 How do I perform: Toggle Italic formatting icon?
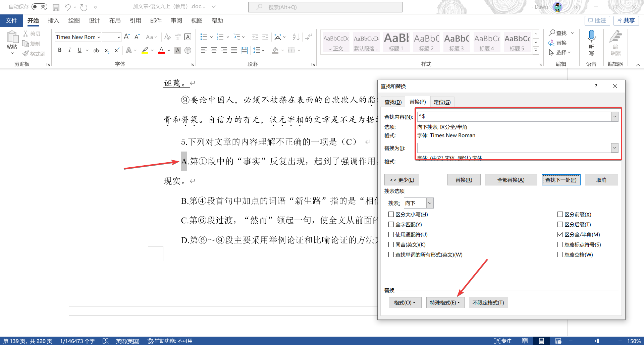[69, 50]
